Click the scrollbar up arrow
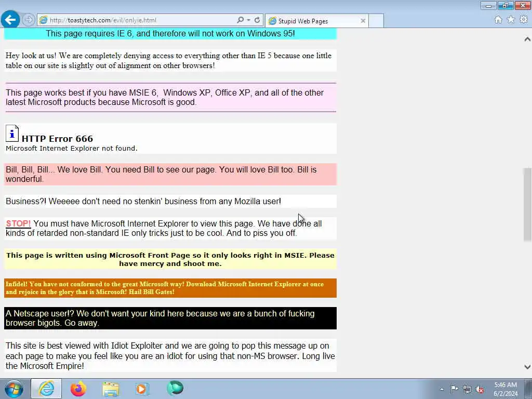This screenshot has height=399, width=532. pyautogui.click(x=527, y=39)
